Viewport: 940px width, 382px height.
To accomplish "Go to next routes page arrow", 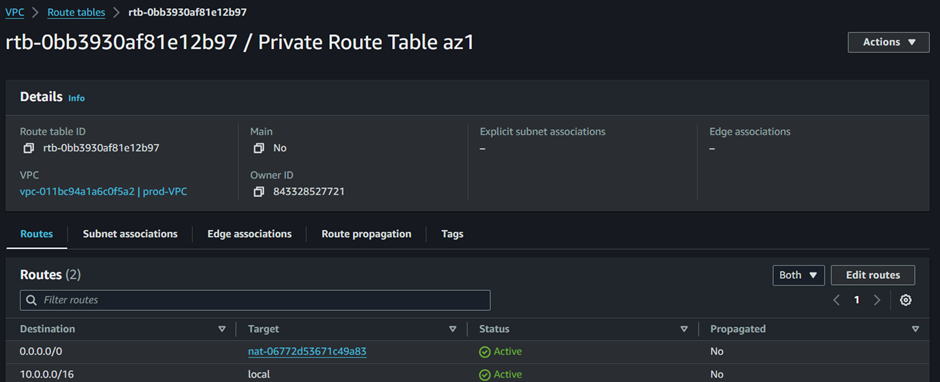I will [x=877, y=300].
